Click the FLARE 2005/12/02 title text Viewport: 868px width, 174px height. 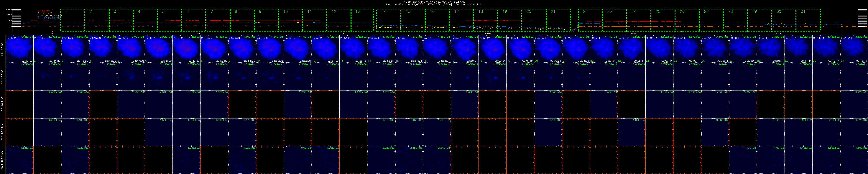click(x=434, y=2)
